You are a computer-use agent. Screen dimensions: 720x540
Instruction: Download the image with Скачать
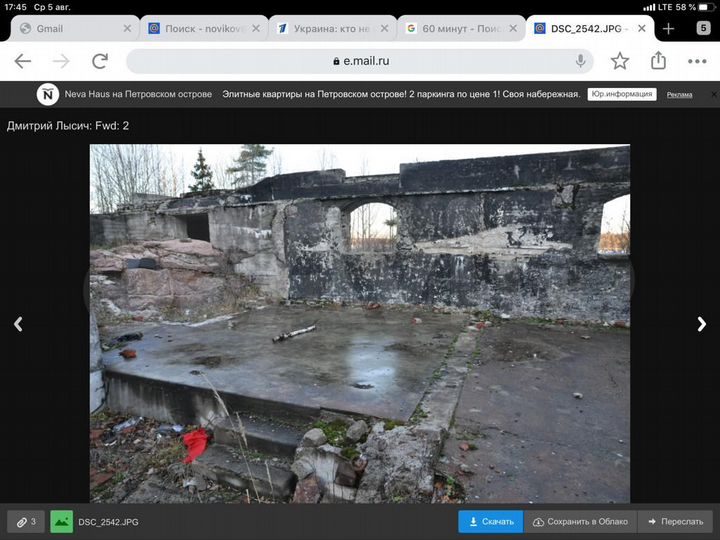click(490, 522)
